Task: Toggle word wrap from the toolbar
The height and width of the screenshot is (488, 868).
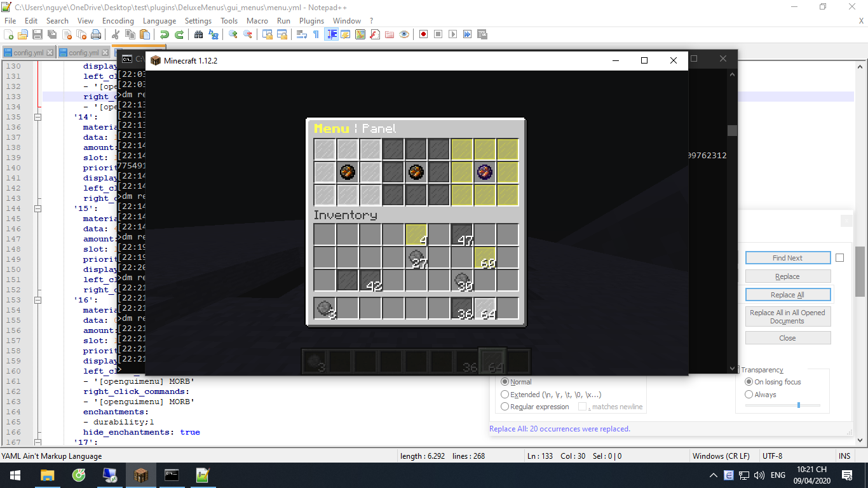Action: (x=302, y=34)
